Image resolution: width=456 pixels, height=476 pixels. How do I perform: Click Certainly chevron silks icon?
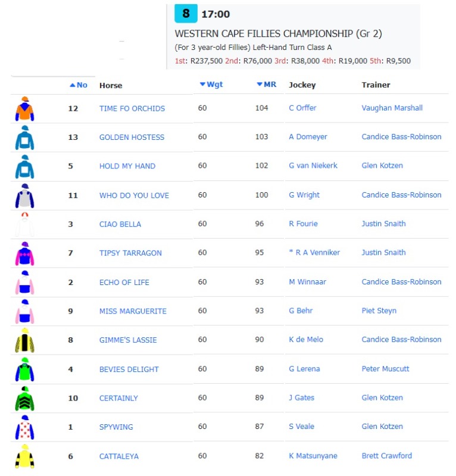point(24,398)
